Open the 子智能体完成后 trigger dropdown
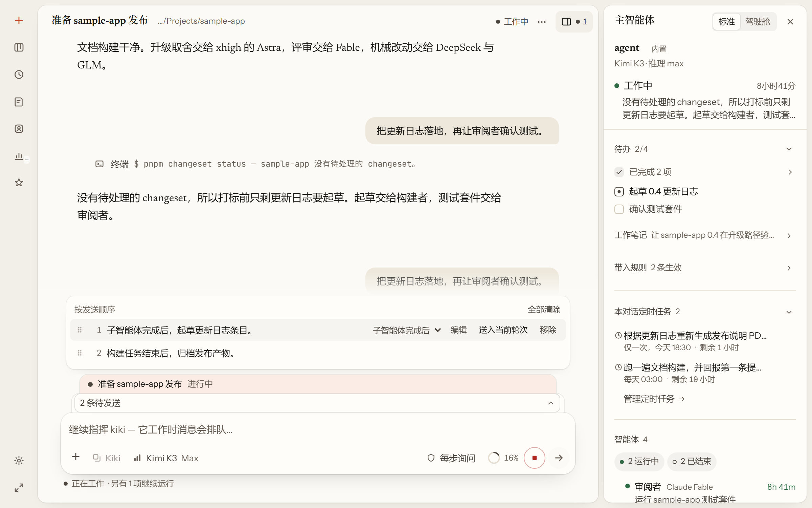This screenshot has height=508, width=812. (407, 330)
